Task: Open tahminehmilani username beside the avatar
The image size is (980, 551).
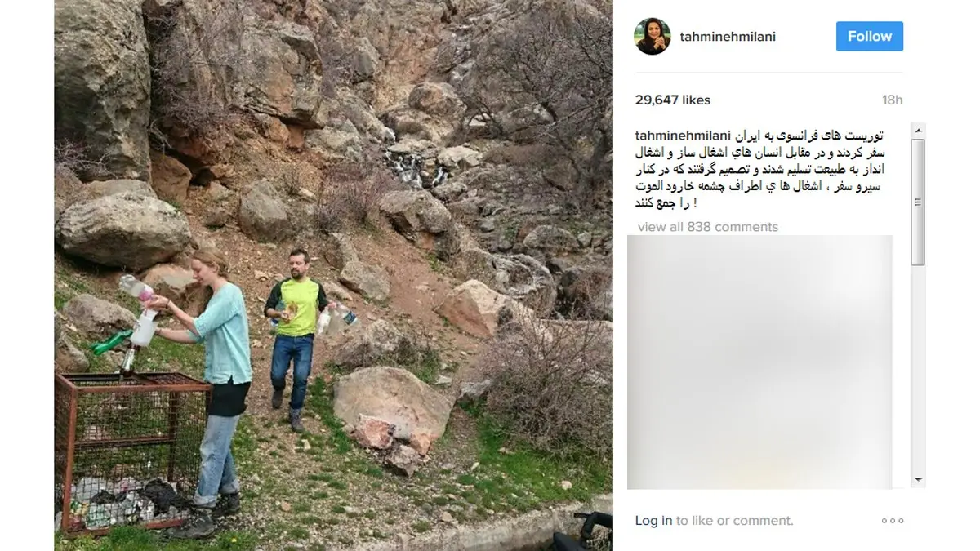Action: tap(728, 37)
